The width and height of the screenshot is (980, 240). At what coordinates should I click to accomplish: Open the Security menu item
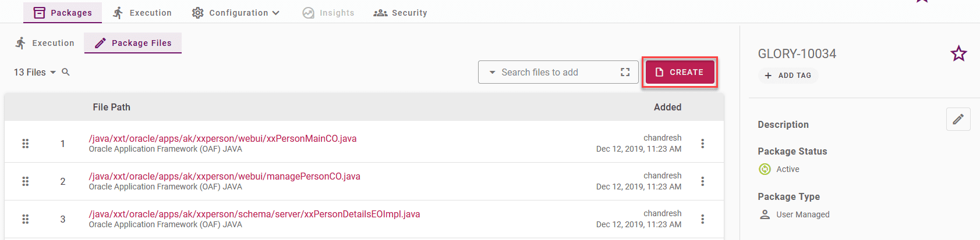[x=401, y=13]
